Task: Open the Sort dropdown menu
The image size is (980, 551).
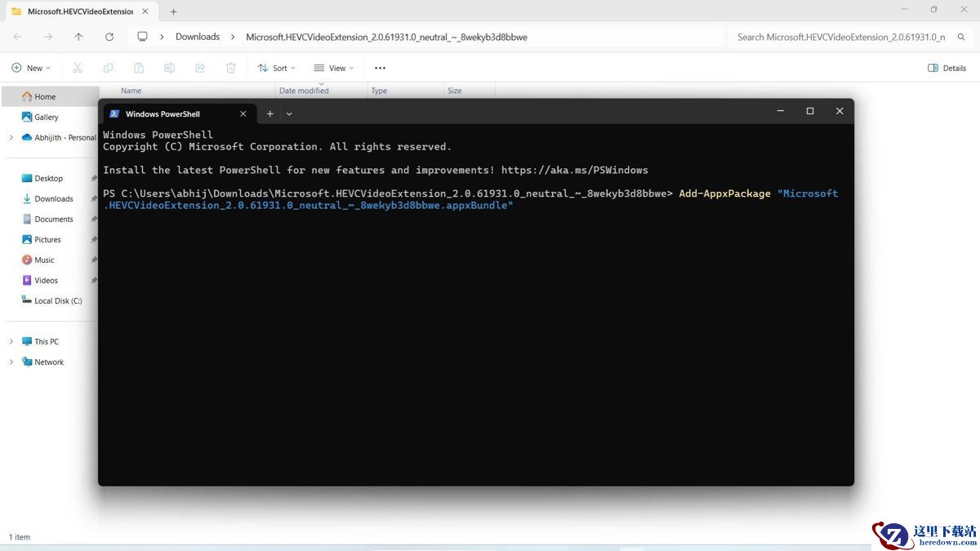Action: pyautogui.click(x=276, y=68)
